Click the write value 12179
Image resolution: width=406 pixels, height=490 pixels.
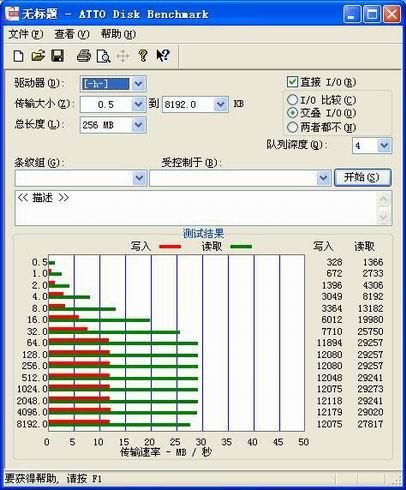(329, 412)
